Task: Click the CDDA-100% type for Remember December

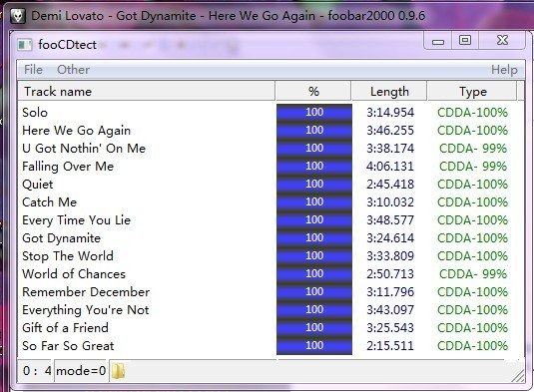Action: (472, 292)
